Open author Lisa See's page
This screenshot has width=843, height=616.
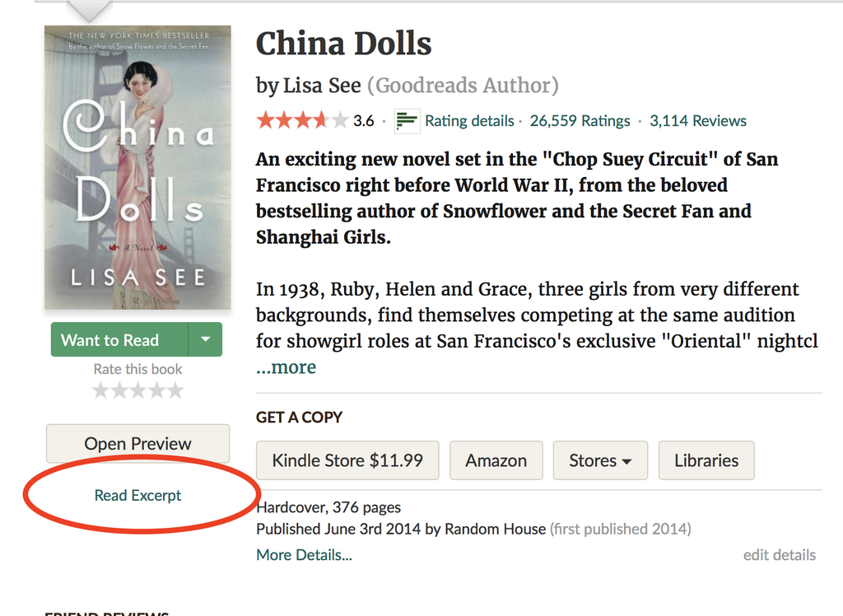[322, 86]
